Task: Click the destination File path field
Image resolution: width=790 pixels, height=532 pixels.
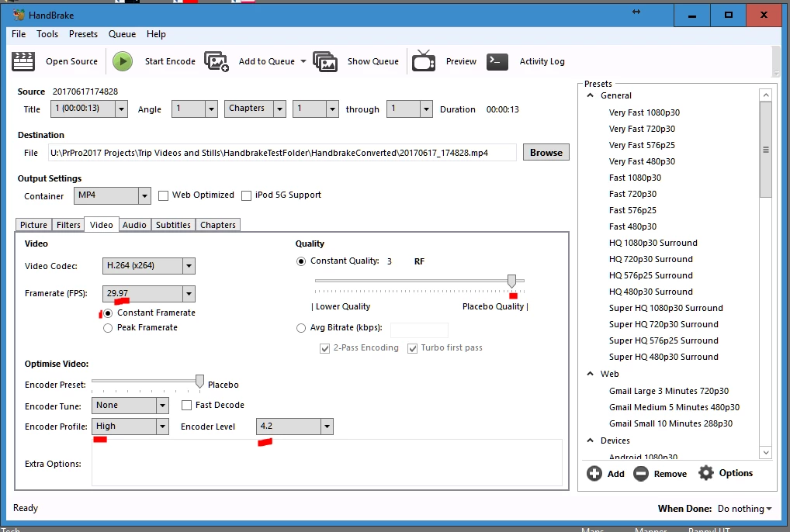Action: tap(282, 153)
